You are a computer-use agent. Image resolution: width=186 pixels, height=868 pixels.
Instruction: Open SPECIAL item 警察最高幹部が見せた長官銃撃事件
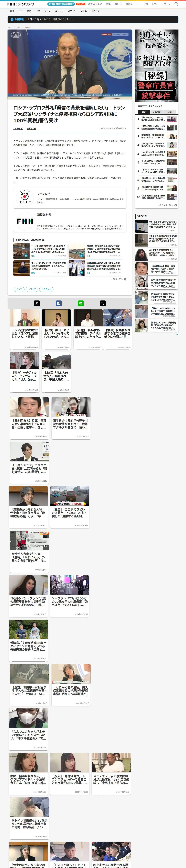pyautogui.click(x=157, y=240)
